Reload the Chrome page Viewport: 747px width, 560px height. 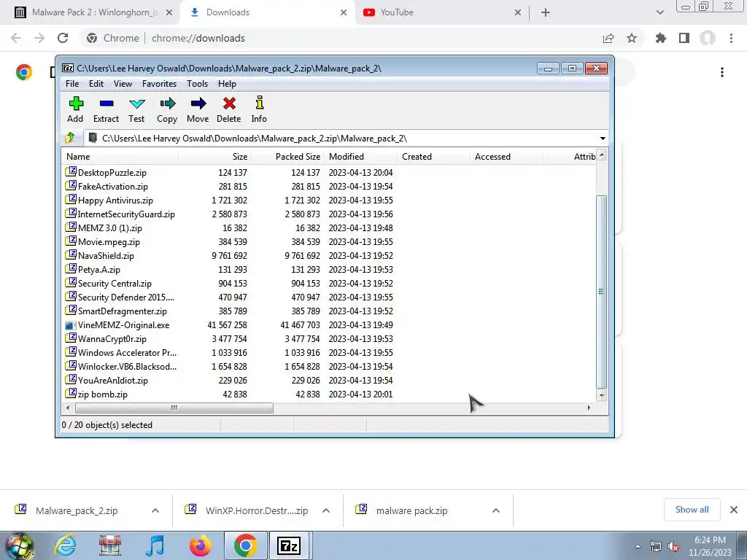[63, 38]
